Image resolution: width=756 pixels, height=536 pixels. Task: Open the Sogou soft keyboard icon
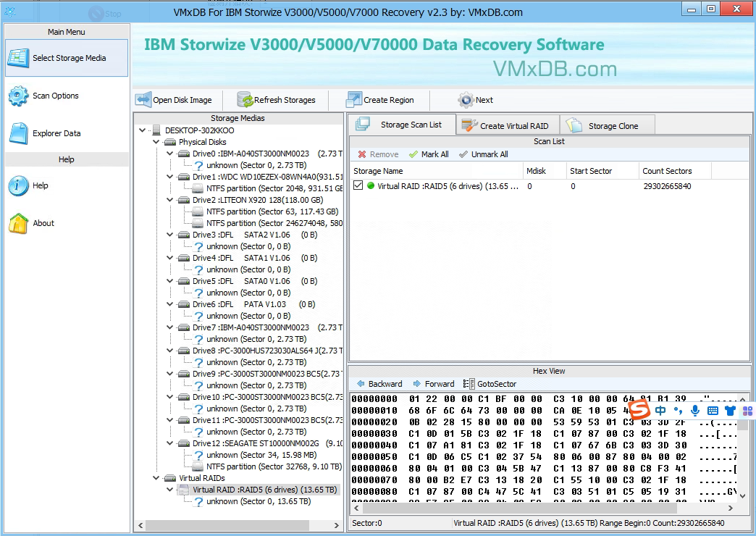[713, 411]
